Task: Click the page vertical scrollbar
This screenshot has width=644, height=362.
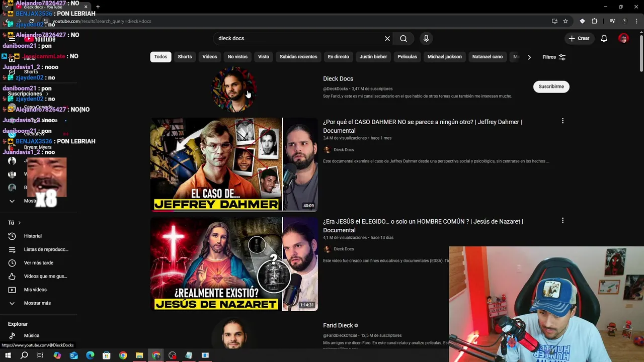Action: (641, 53)
